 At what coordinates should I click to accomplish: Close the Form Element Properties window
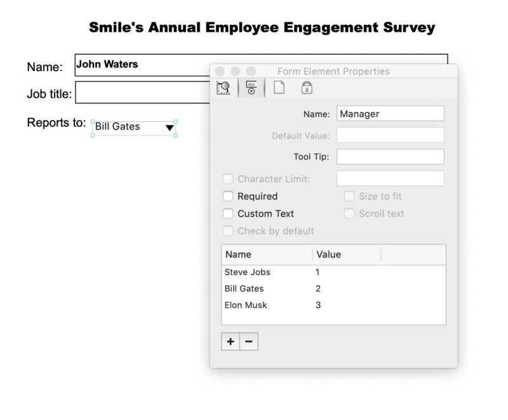[x=220, y=71]
